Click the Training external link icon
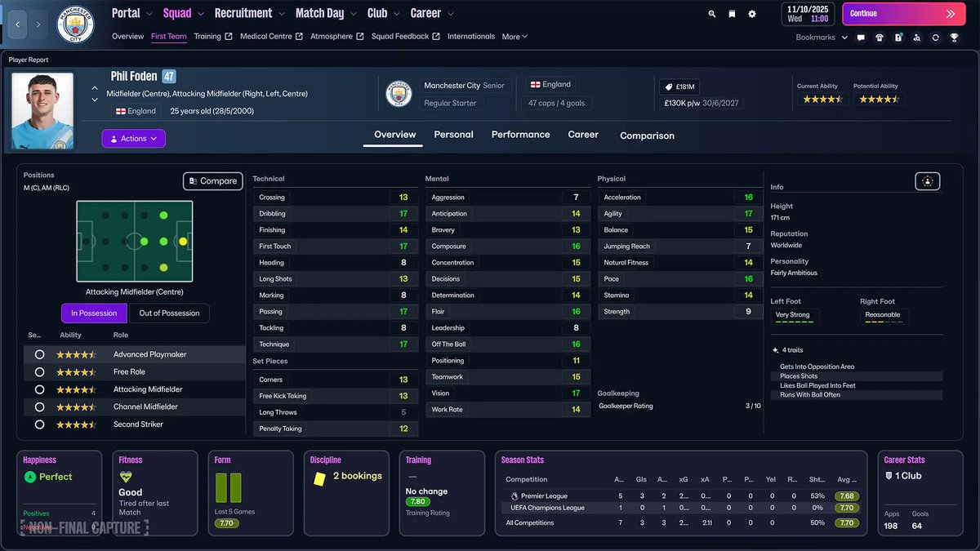The image size is (980, 551). coord(229,37)
